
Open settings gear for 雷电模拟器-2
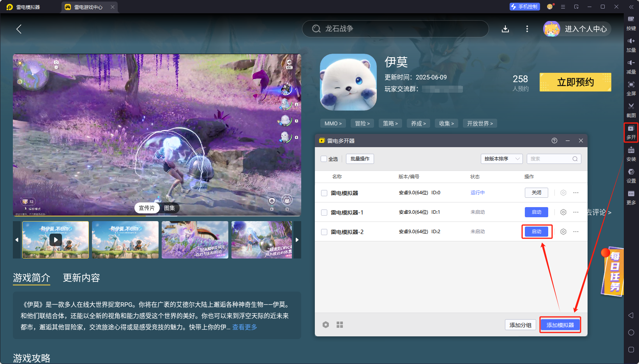563,232
